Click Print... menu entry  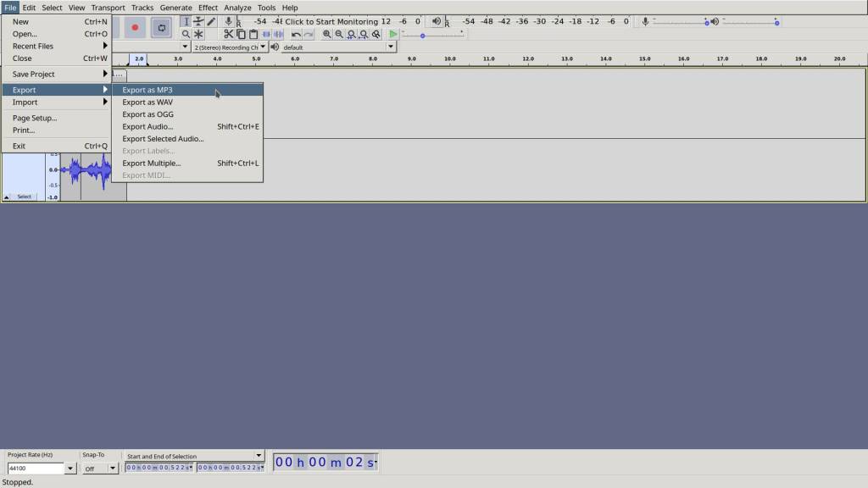[57, 130]
